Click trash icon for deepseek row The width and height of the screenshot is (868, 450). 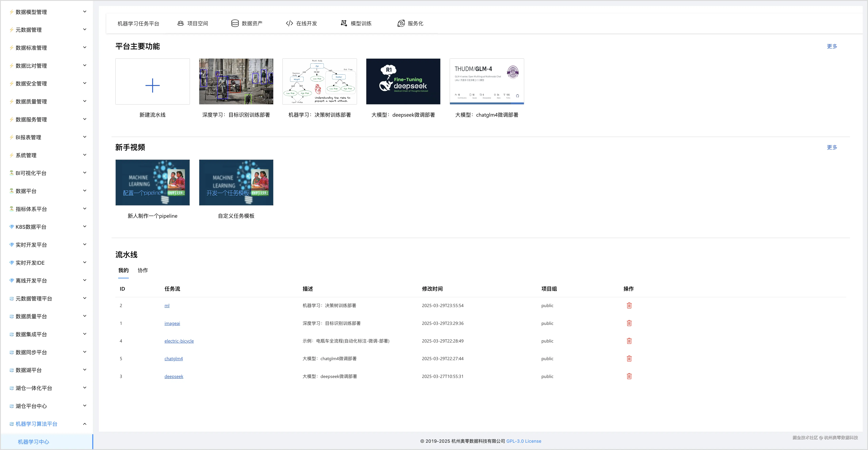pyautogui.click(x=629, y=376)
